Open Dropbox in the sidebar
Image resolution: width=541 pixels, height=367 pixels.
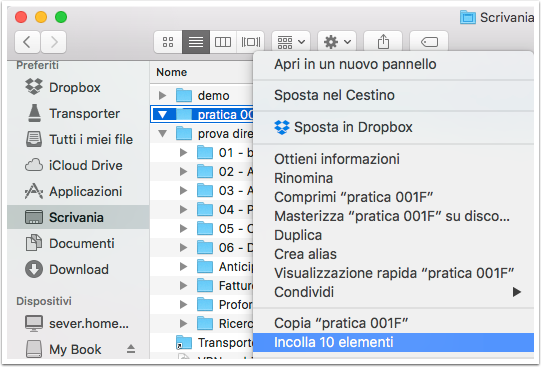pos(75,87)
